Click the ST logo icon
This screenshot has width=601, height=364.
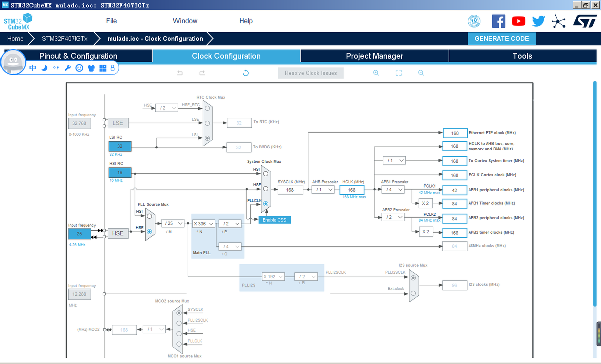(x=584, y=21)
